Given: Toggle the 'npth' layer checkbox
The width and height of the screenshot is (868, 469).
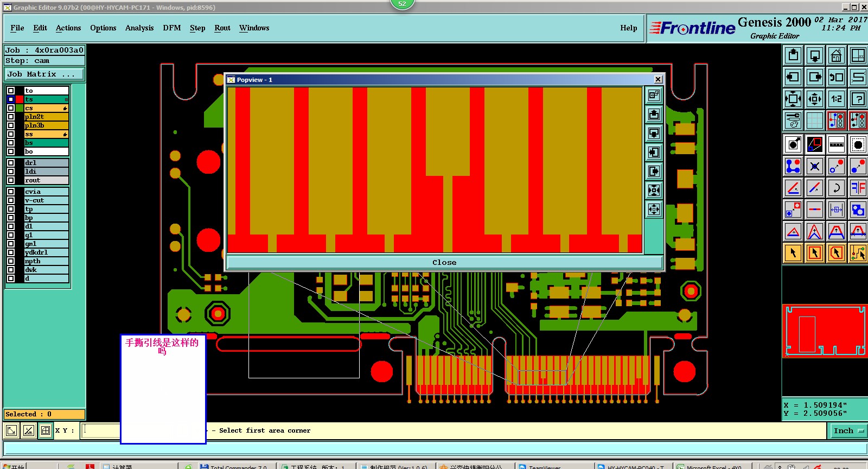Looking at the screenshot, I should click(x=11, y=261).
